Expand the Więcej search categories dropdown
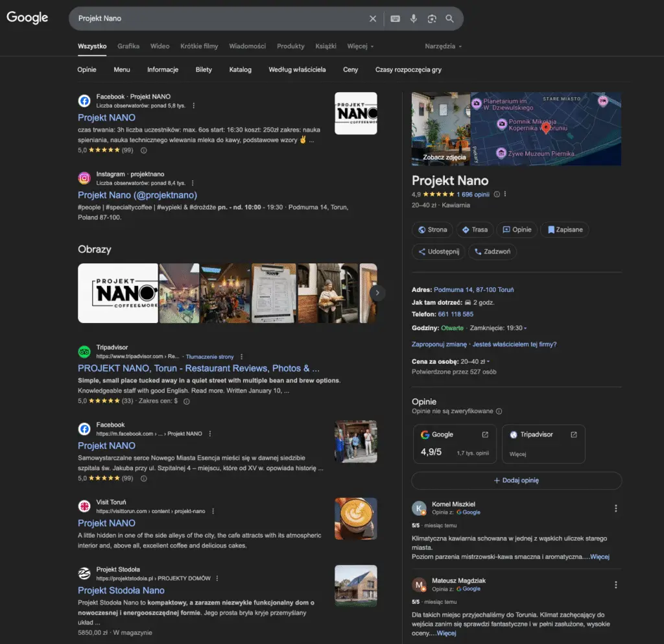The height and width of the screenshot is (644, 664). pos(360,47)
